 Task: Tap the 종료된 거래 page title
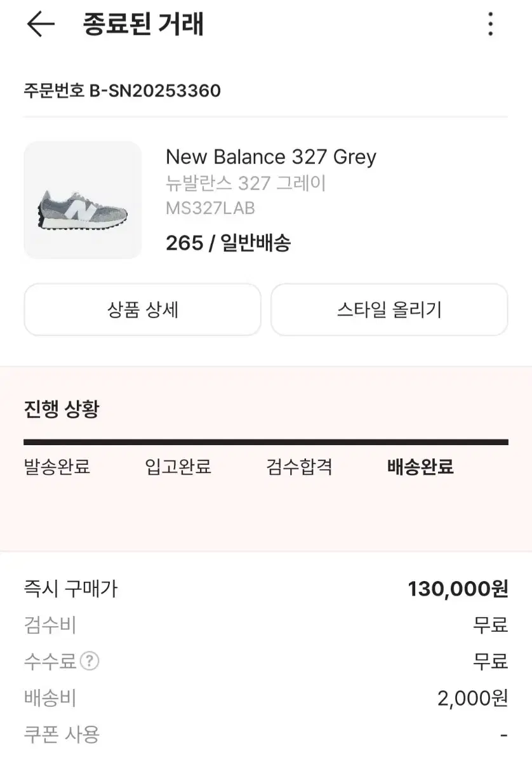click(x=143, y=24)
